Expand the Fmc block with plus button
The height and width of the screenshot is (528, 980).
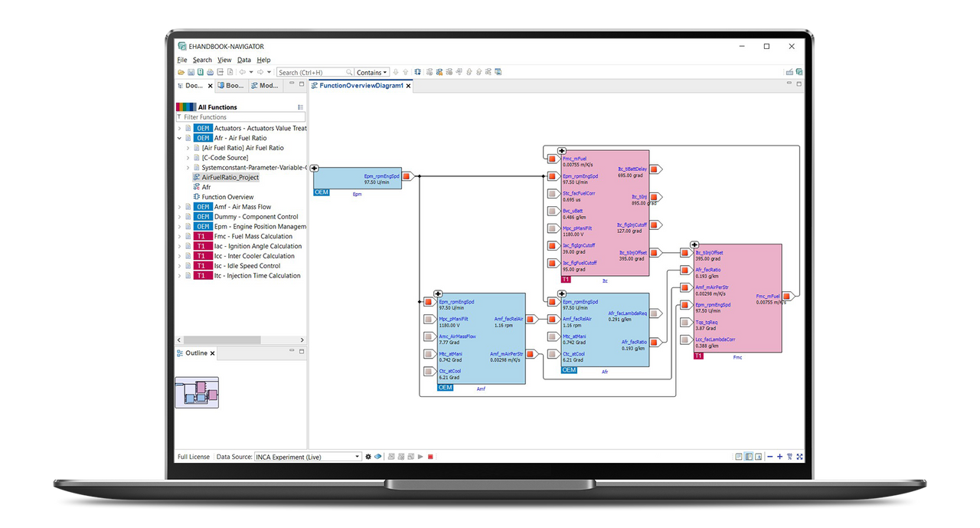[x=694, y=244]
